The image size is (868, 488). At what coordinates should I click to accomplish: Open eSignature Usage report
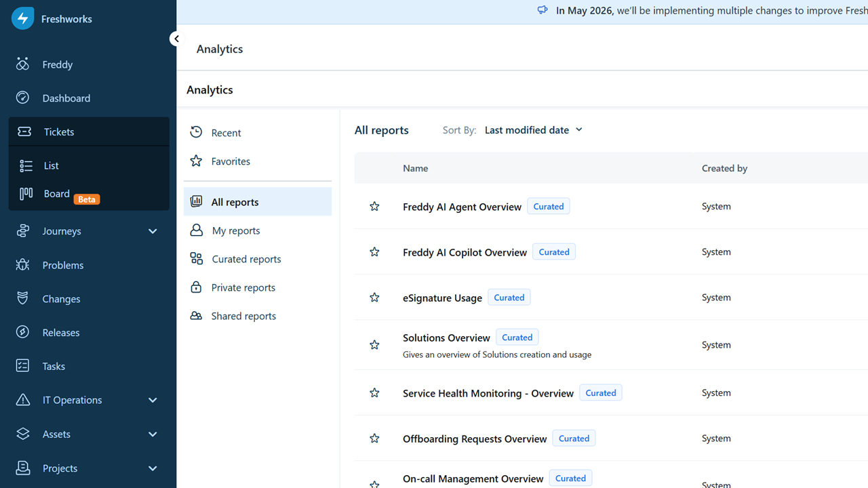point(442,298)
